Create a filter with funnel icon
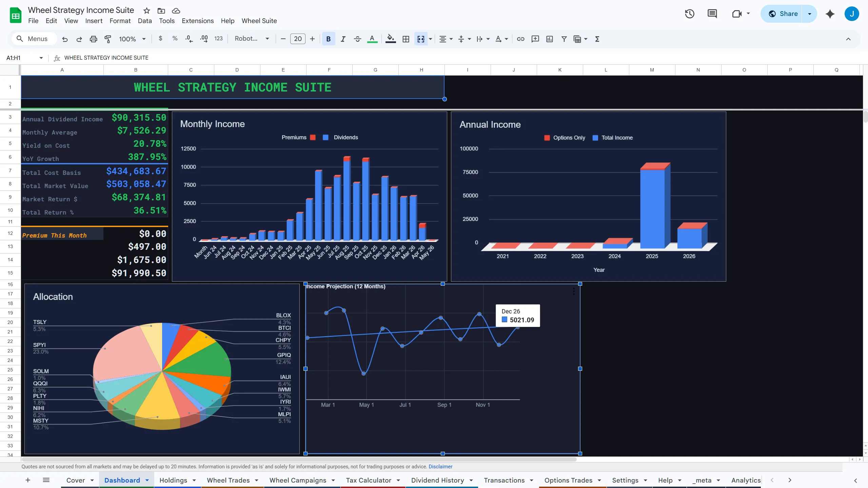868x488 pixels. pyautogui.click(x=564, y=39)
